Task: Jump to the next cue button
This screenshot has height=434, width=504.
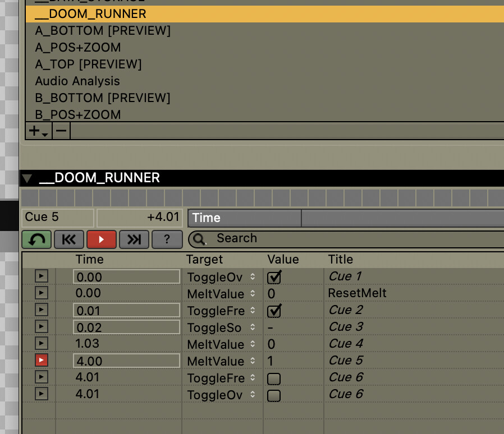Action: [x=134, y=239]
